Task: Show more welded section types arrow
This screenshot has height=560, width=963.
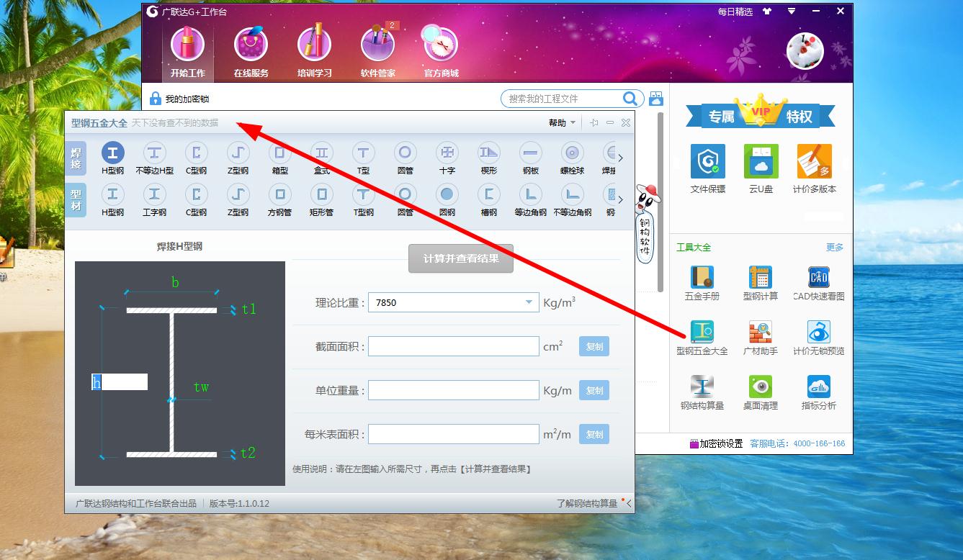Action: (x=621, y=158)
